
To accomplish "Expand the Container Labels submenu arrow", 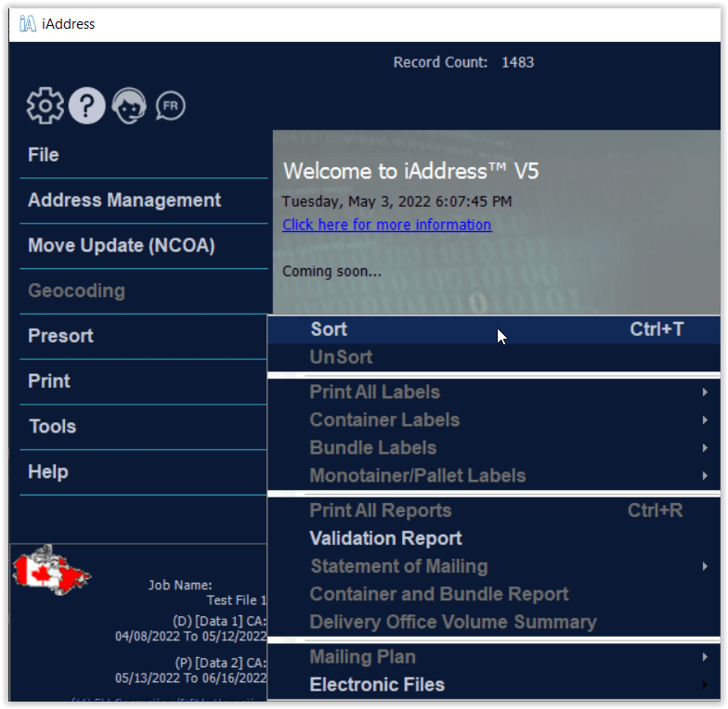I will point(705,419).
